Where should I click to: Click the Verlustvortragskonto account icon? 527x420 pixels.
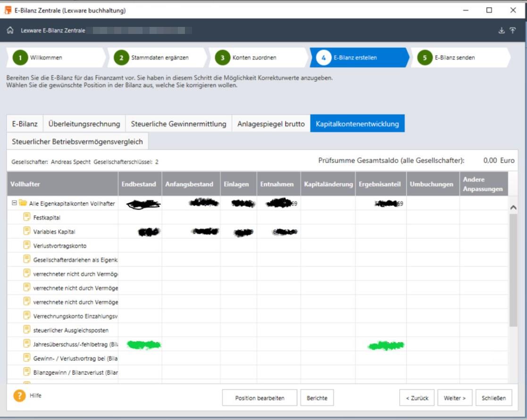pos(27,245)
